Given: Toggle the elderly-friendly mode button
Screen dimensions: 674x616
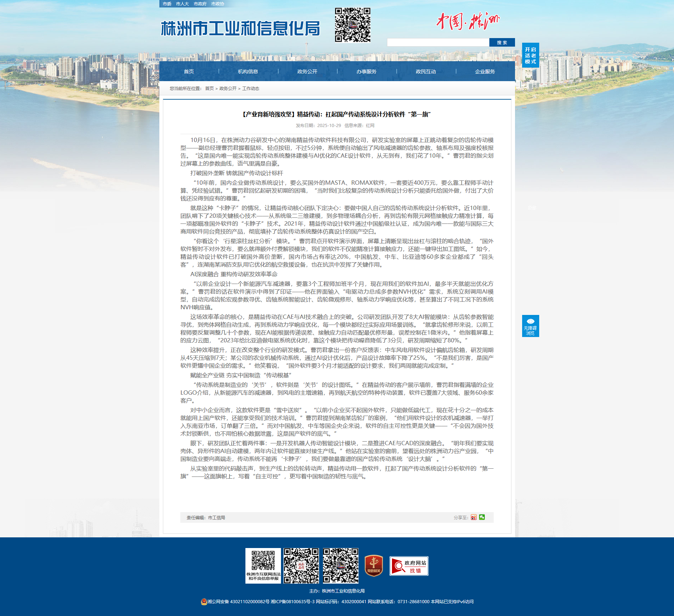Looking at the screenshot, I should pyautogui.click(x=530, y=55).
